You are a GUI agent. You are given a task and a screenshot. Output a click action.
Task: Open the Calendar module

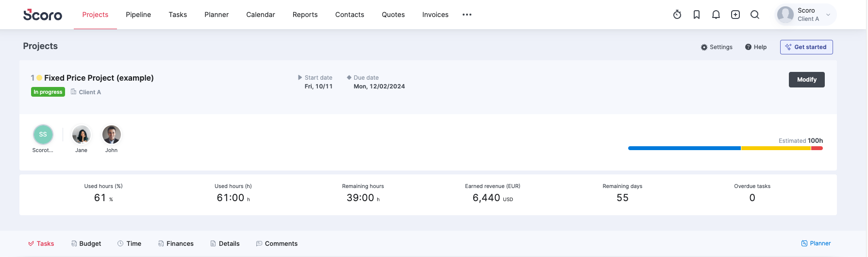coord(261,15)
